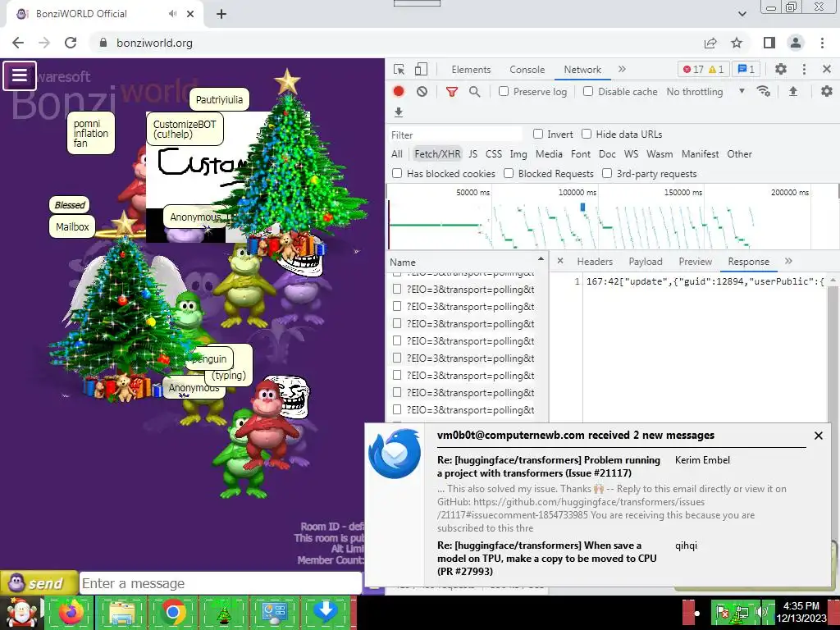The image size is (840, 630).
Task: Bookmark this page with star icon
Action: click(737, 43)
